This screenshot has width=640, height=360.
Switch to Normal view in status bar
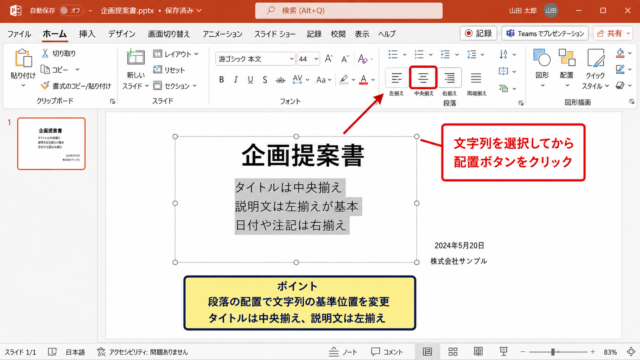coord(427,351)
